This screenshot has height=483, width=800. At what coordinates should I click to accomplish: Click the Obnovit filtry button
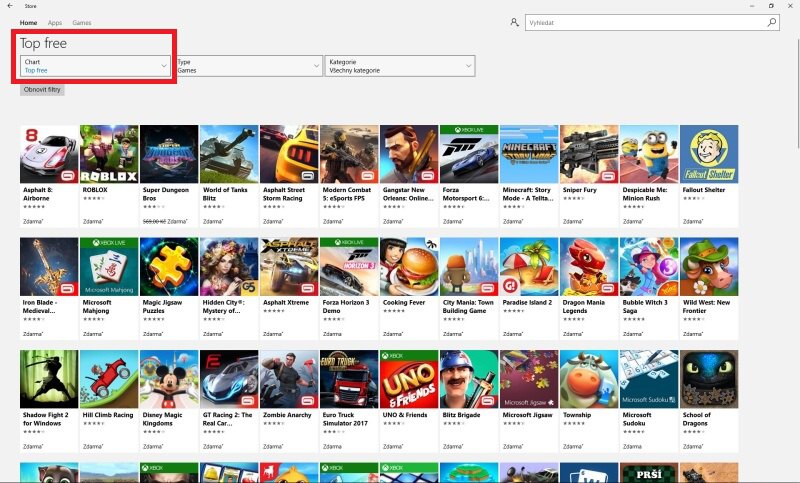[x=42, y=89]
